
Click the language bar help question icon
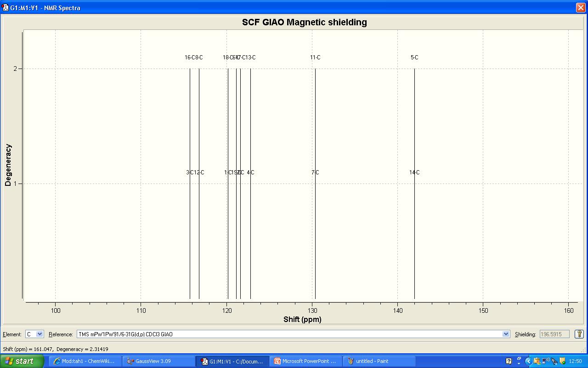click(509, 361)
